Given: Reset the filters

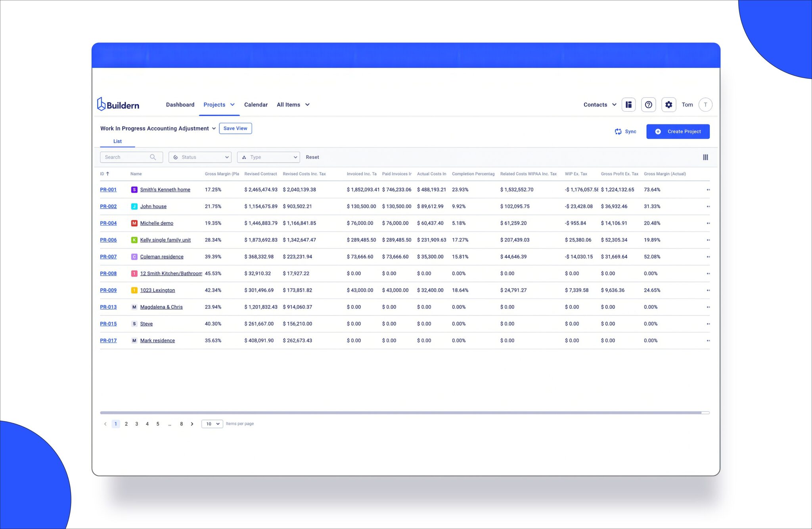Looking at the screenshot, I should [312, 157].
